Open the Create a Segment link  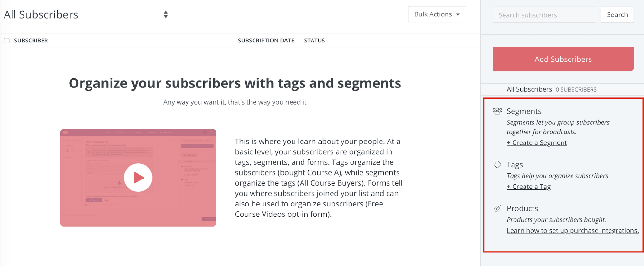[x=537, y=143]
